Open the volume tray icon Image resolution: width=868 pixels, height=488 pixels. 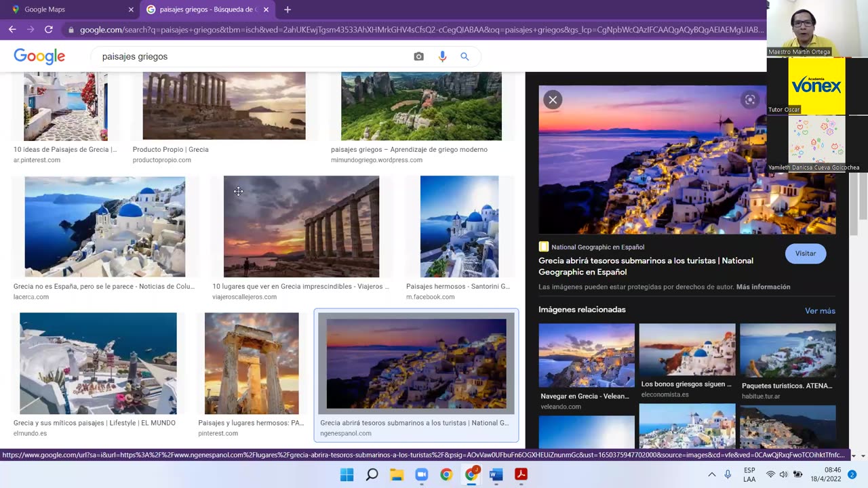(x=784, y=474)
